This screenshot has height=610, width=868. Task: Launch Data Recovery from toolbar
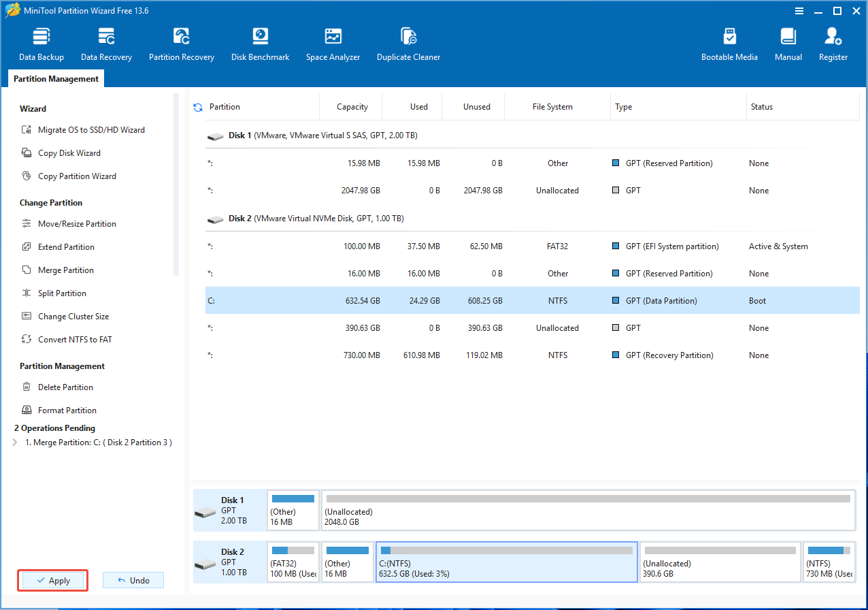(106, 44)
